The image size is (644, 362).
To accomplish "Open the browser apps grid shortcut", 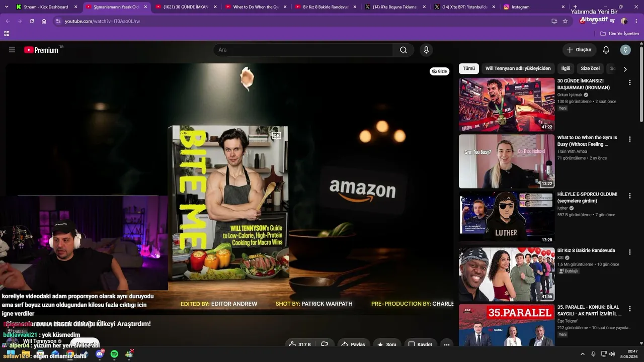I will point(7,34).
